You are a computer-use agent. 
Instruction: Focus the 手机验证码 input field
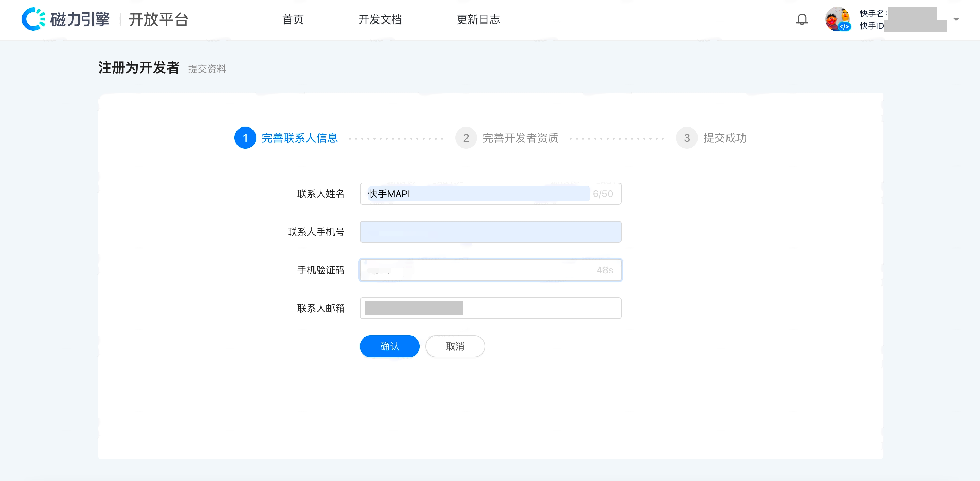pyautogui.click(x=490, y=270)
